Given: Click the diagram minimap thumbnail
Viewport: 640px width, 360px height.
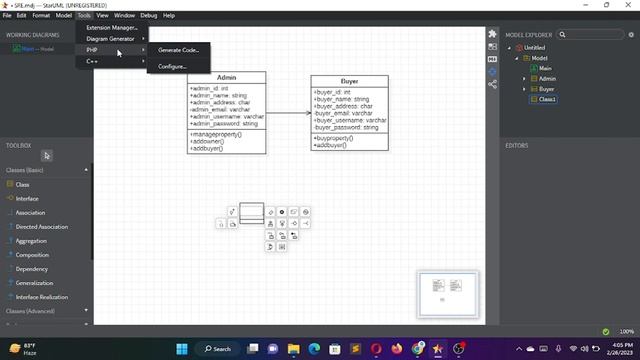Looking at the screenshot, I should (x=448, y=294).
